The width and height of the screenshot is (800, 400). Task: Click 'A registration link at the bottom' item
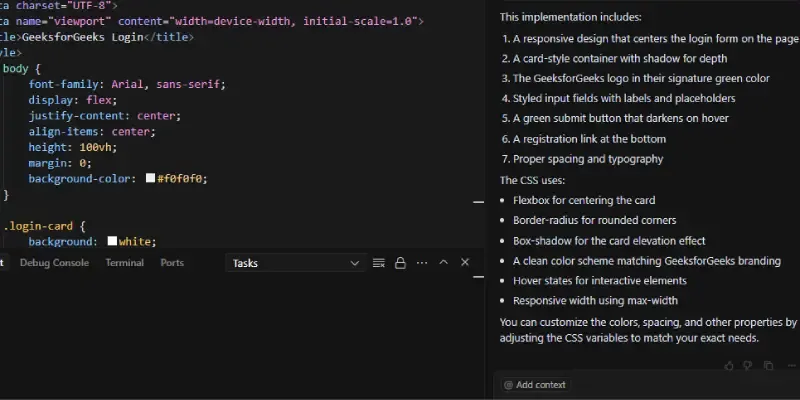coord(589,139)
